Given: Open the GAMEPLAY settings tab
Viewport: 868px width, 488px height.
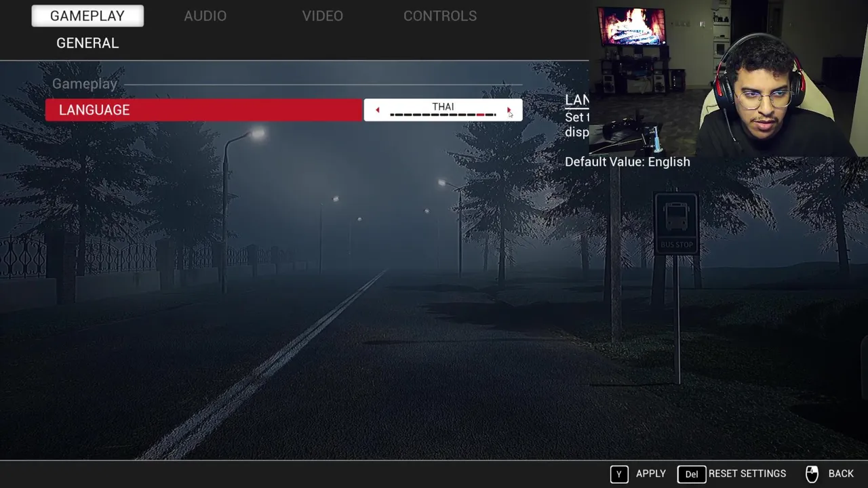Looking at the screenshot, I should [87, 16].
